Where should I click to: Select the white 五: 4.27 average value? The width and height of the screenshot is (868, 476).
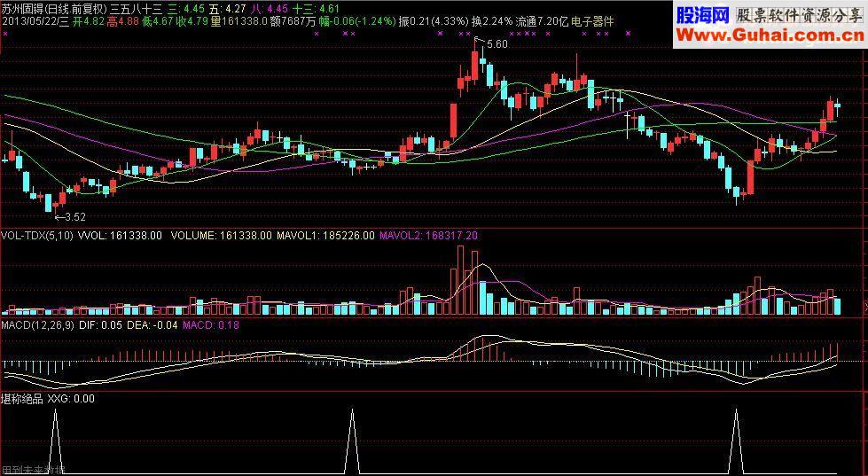(x=228, y=9)
